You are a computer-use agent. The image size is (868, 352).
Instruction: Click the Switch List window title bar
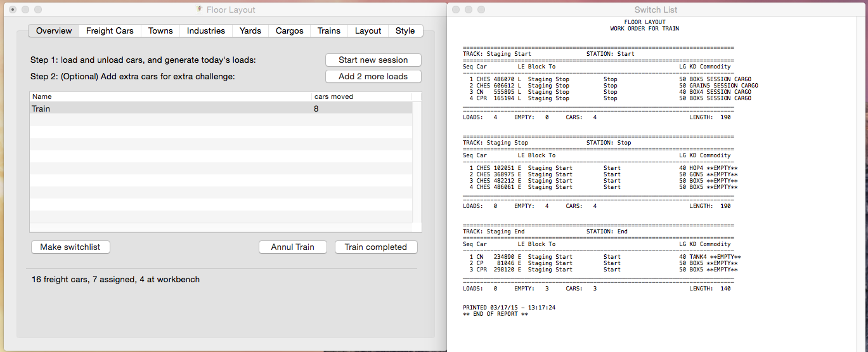(x=656, y=10)
